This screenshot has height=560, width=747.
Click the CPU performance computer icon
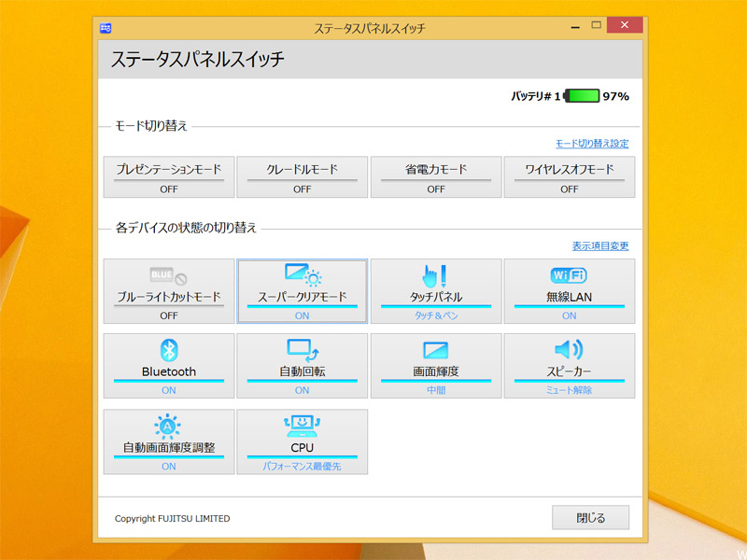[302, 426]
